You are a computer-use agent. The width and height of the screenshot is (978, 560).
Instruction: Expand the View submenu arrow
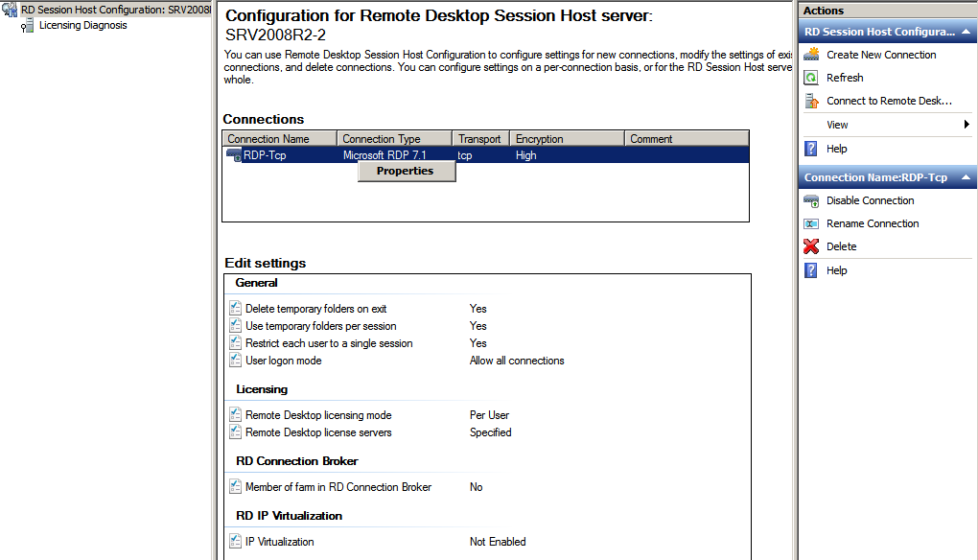pos(966,124)
